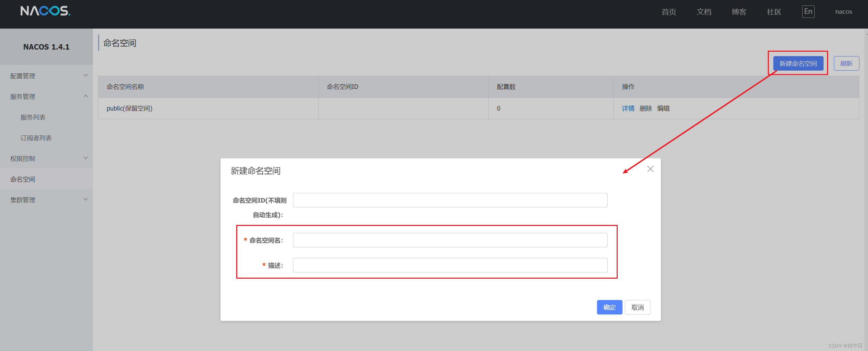Switch language with the En button
Viewport: 868px width, 351px height.
tap(808, 12)
